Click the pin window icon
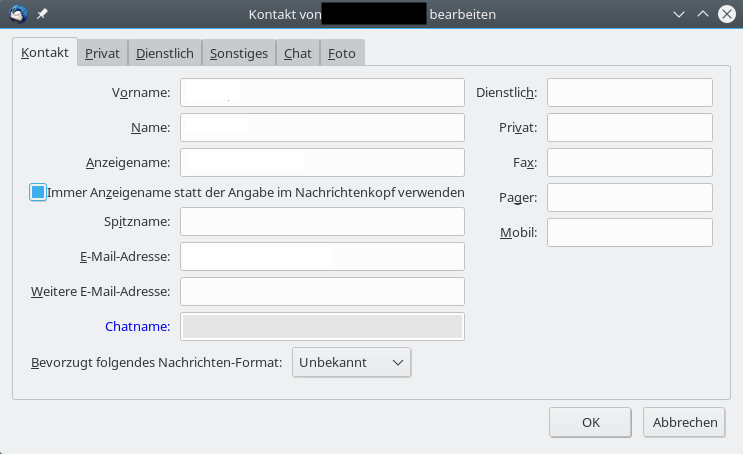This screenshot has width=743, height=454. tap(42, 15)
